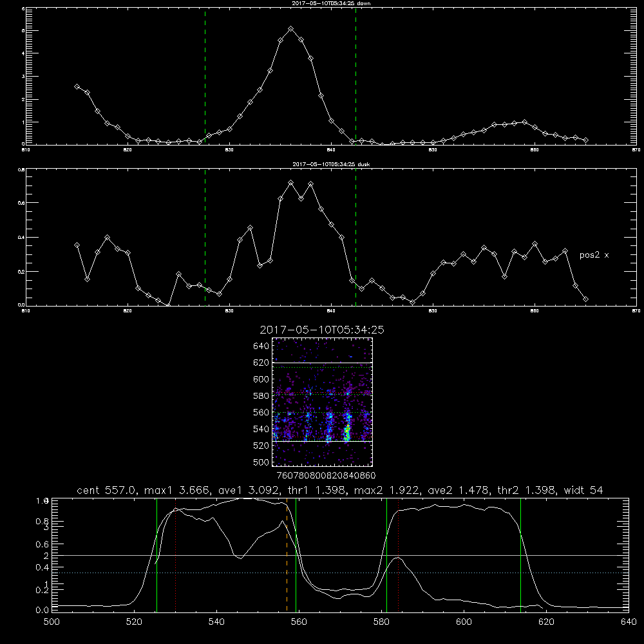Click the highest diamond point of the dawn curve
This screenshot has width=644, height=644.
click(291, 29)
